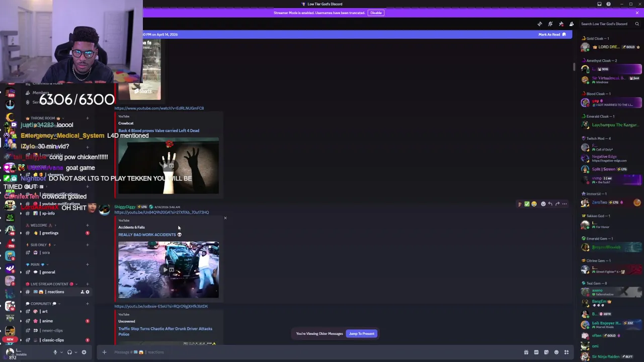Open LORD DRE member in Gold Cloak
This screenshot has width=644, height=362.
(611, 47)
